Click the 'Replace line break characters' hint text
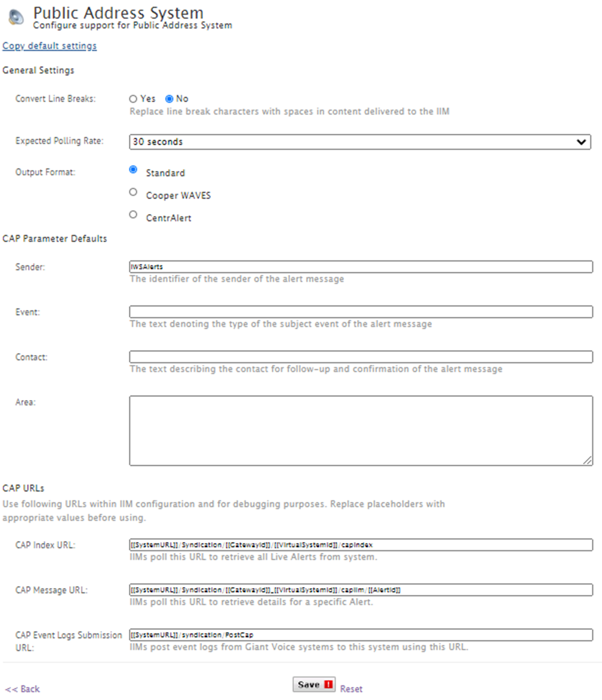Image resolution: width=602 pixels, height=700 pixels. (290, 111)
